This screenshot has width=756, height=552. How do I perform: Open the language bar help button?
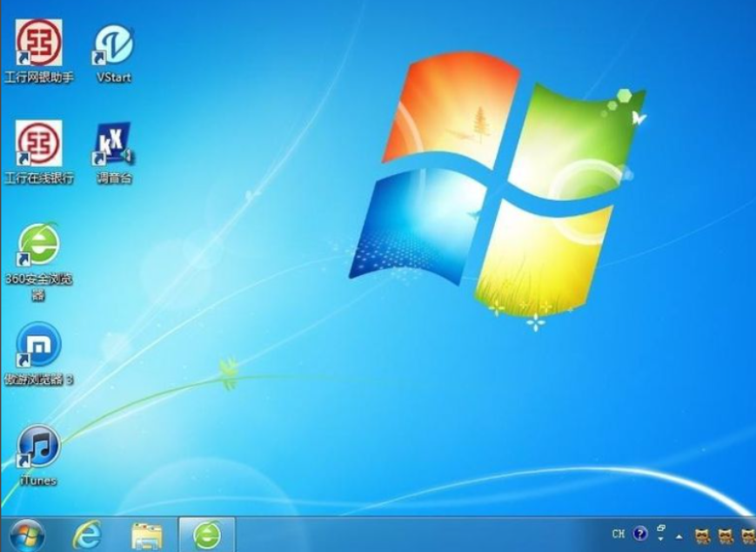click(x=640, y=534)
